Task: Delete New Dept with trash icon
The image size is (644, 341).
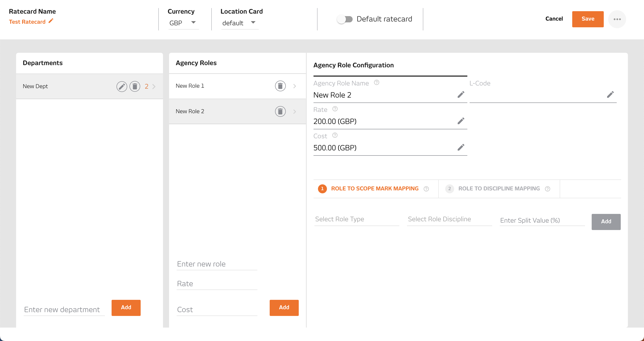Action: click(x=135, y=87)
